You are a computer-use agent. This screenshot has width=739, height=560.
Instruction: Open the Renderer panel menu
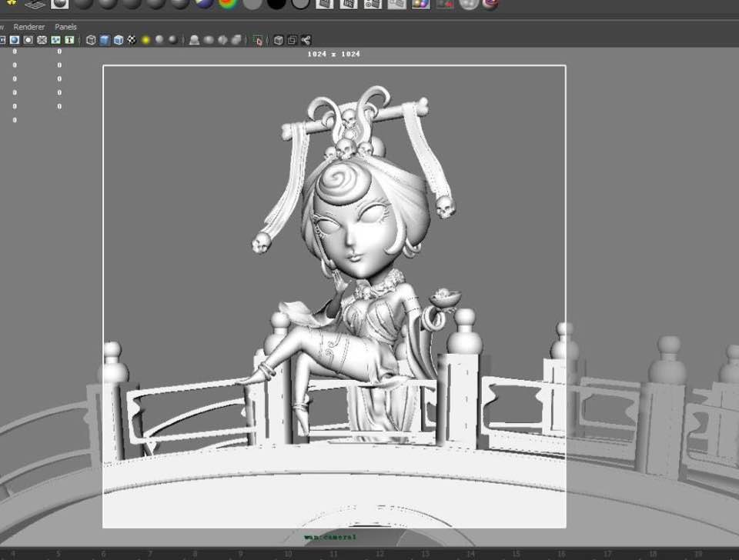pos(28,27)
